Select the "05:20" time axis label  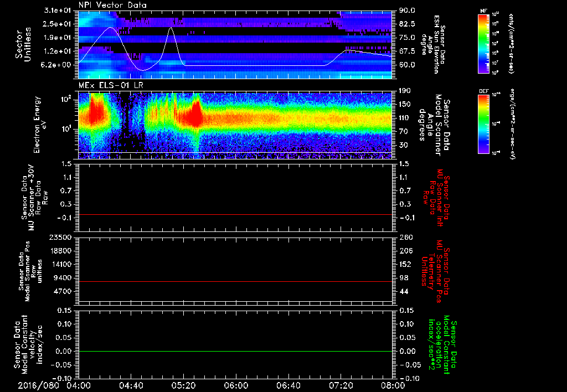point(183,385)
